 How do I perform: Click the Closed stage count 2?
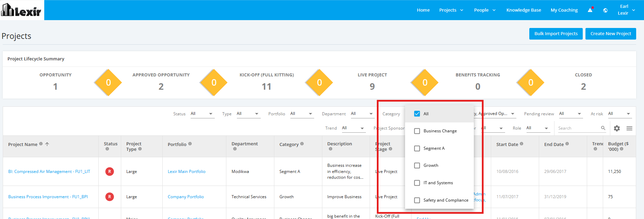pos(583,87)
